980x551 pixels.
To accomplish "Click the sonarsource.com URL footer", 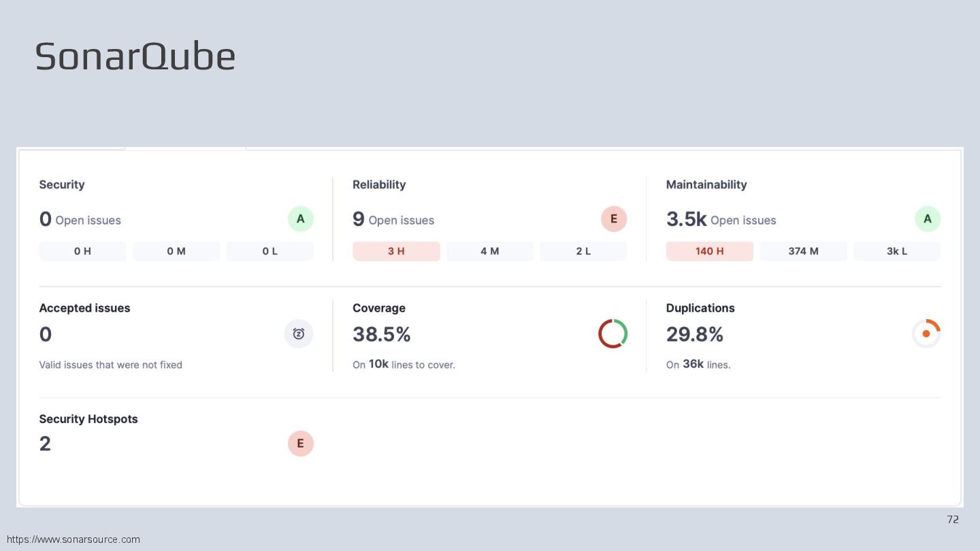I will [73, 539].
